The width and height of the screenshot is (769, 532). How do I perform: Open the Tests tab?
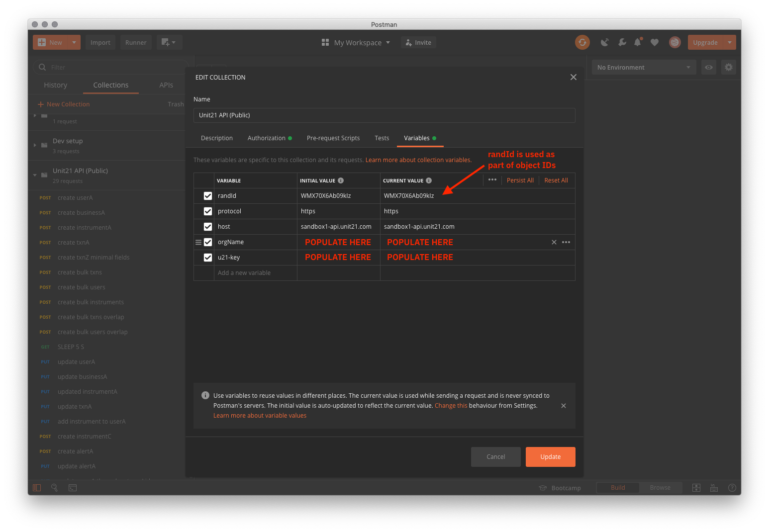pos(382,138)
